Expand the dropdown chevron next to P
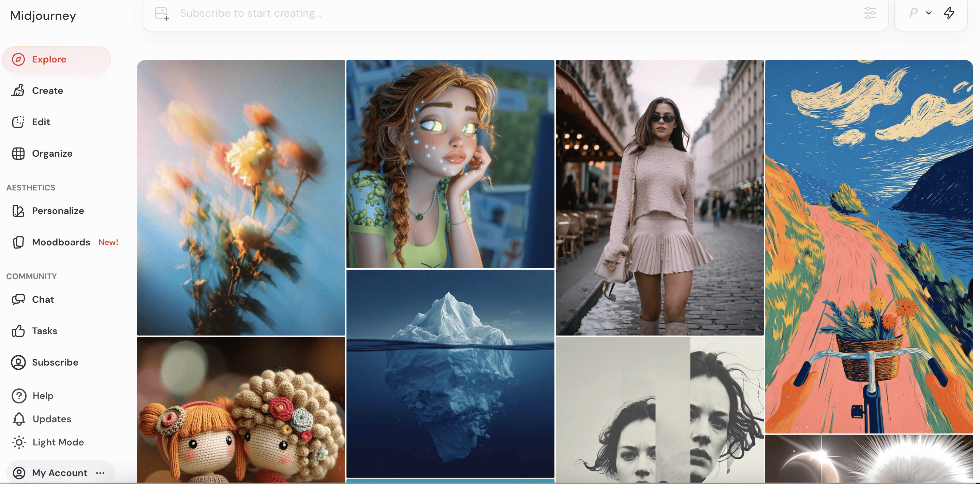The height and width of the screenshot is (484, 980). (929, 13)
